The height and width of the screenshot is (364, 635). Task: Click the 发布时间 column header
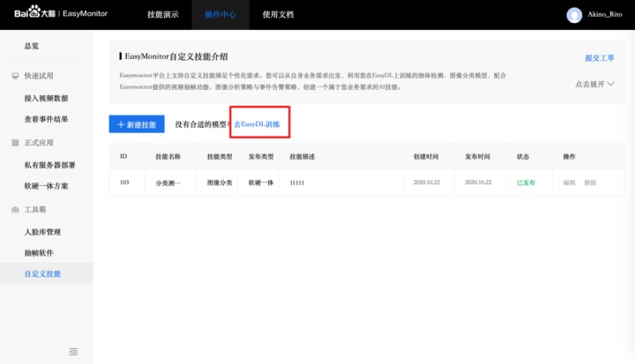tap(477, 156)
